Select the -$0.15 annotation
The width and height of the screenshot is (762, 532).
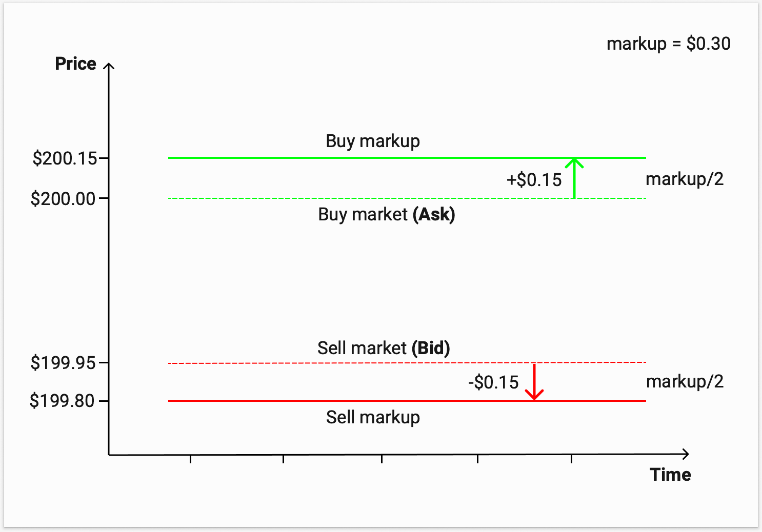(x=493, y=382)
